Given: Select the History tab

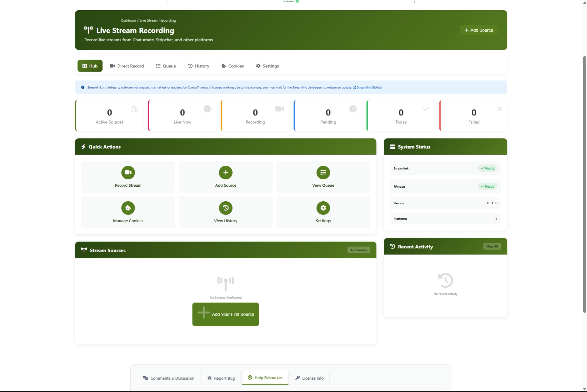Looking at the screenshot, I should point(199,66).
